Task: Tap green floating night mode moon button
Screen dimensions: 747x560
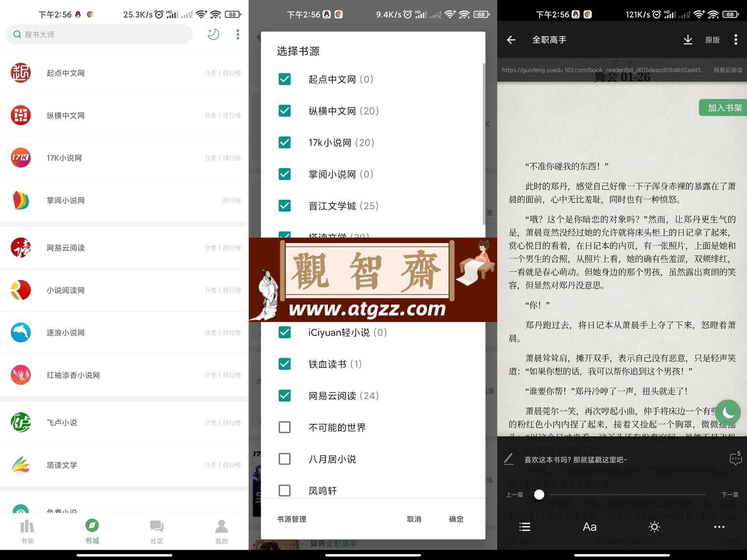Action: (x=728, y=412)
